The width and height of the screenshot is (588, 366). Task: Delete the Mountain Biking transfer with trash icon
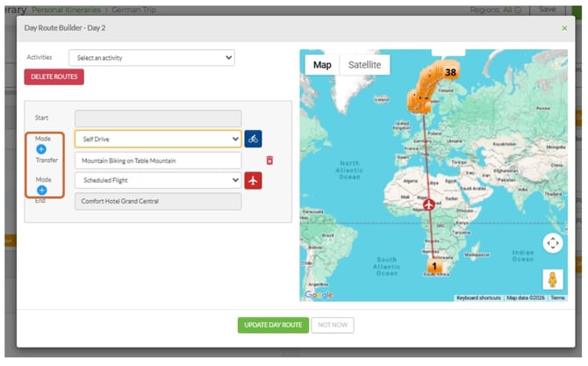click(x=269, y=161)
